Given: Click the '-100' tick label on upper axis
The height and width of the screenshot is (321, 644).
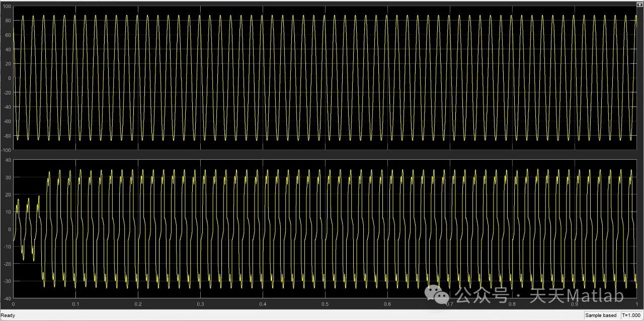Looking at the screenshot, I should pos(7,150).
